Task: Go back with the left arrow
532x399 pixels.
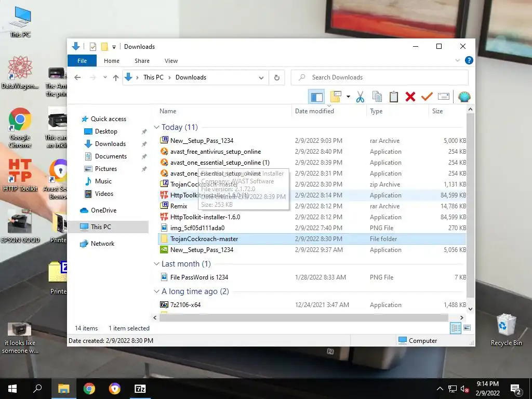Action: [77, 77]
